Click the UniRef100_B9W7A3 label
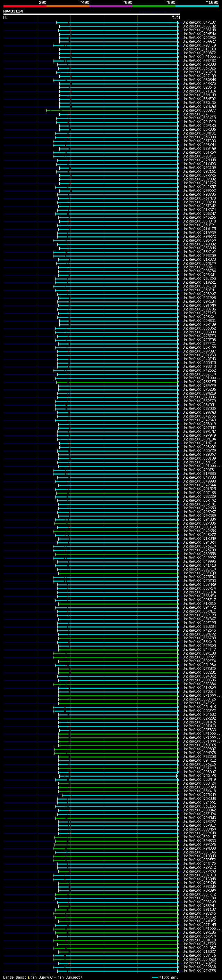Screen dimensions: 222x980 (x=199, y=412)
